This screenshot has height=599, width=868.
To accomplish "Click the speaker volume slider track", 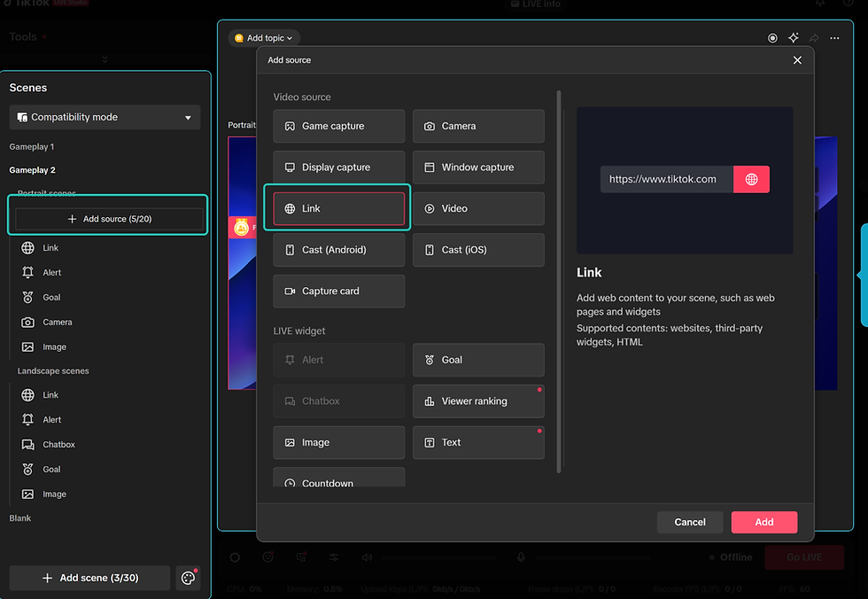I will tap(438, 557).
